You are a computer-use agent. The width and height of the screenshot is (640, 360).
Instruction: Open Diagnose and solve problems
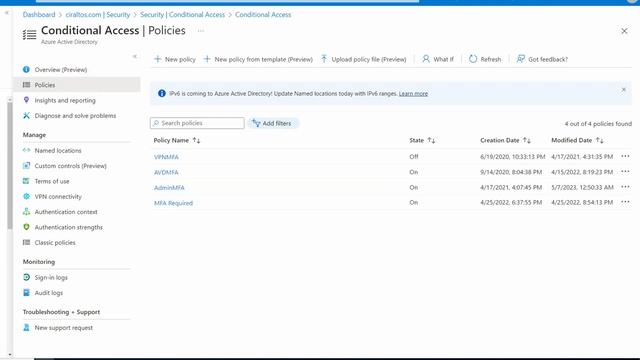pyautogui.click(x=75, y=116)
